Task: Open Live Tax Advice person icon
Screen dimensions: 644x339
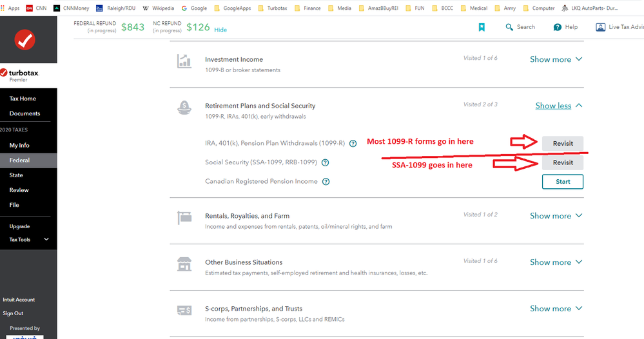Action: point(600,27)
